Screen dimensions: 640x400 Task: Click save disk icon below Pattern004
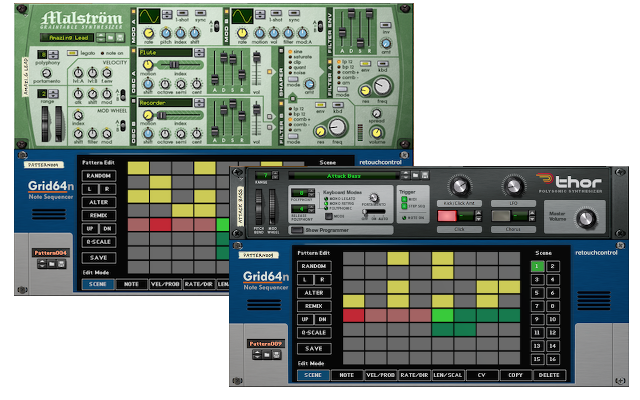[61, 264]
